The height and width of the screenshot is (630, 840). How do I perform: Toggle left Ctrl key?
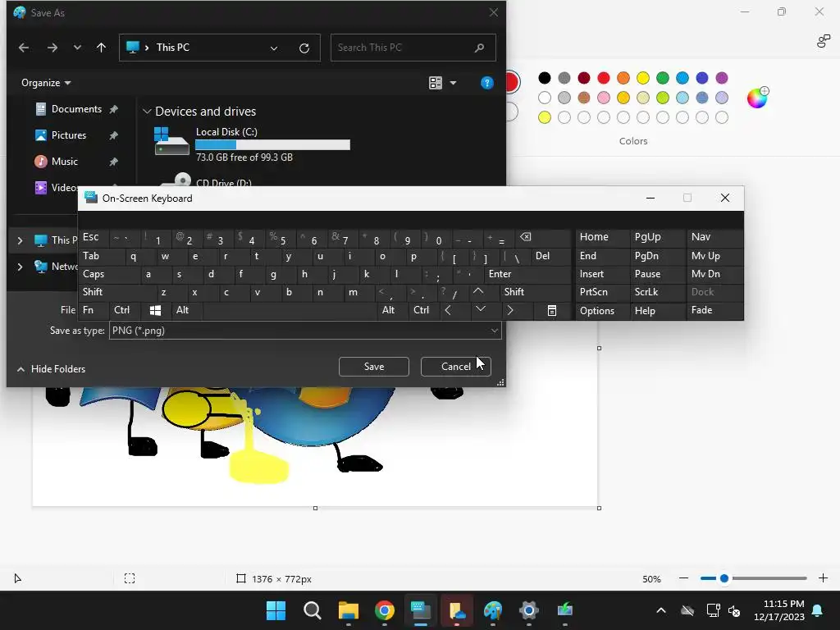(x=125, y=310)
